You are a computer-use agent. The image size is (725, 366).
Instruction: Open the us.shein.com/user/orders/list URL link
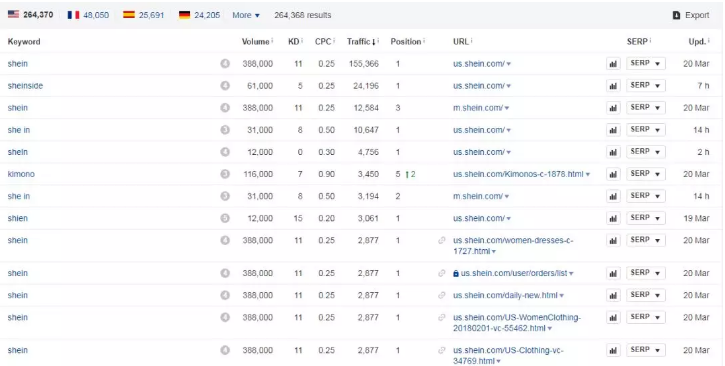pyautogui.click(x=514, y=273)
